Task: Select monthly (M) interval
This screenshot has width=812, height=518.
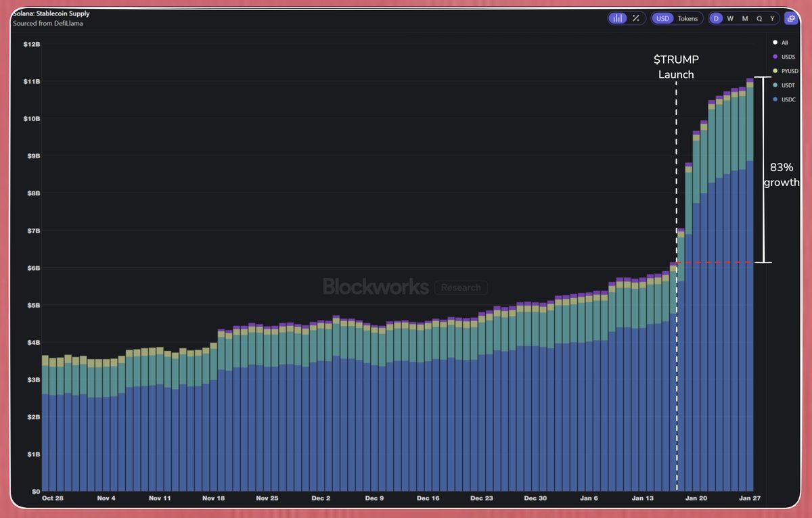Action: pyautogui.click(x=745, y=18)
